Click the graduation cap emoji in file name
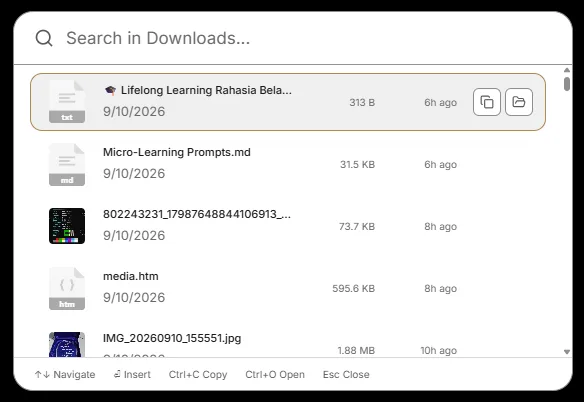This screenshot has width=584, height=402. pyautogui.click(x=110, y=90)
